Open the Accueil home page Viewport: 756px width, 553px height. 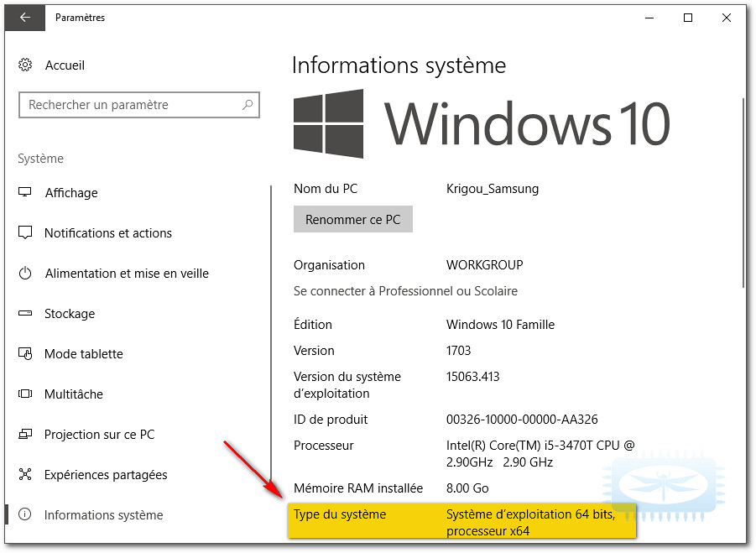click(x=65, y=65)
